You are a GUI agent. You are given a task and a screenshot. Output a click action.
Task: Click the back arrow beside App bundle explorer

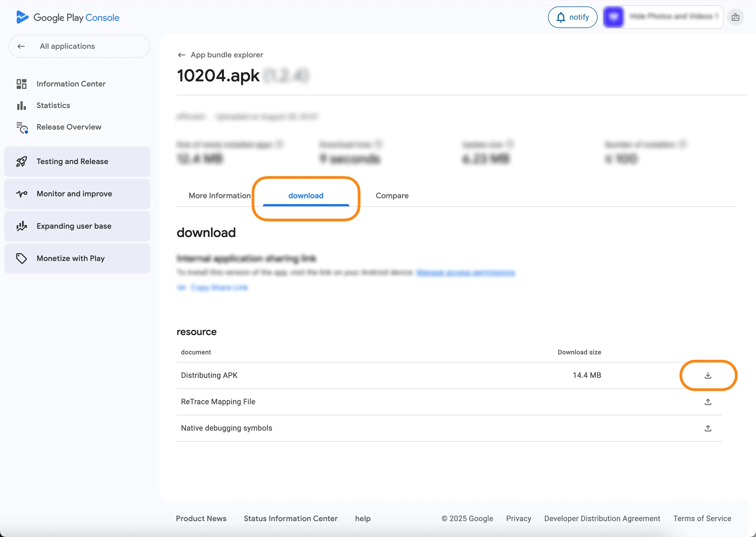[x=181, y=55]
